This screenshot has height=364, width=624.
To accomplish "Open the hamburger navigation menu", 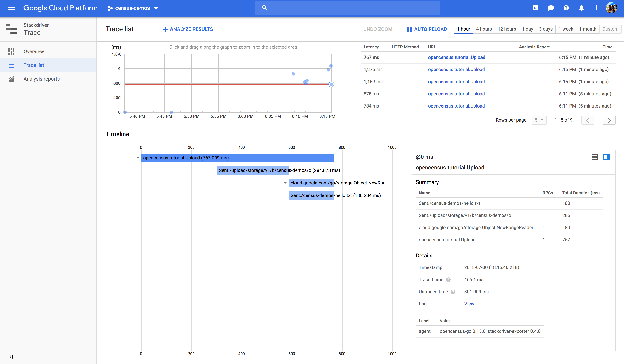I will (11, 8).
